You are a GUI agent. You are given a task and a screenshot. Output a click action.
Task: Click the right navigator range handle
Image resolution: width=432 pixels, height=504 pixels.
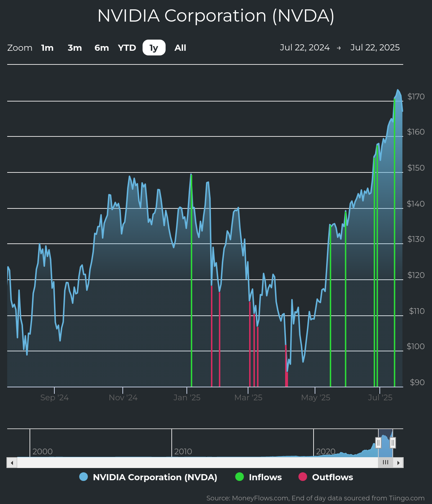tap(393, 442)
